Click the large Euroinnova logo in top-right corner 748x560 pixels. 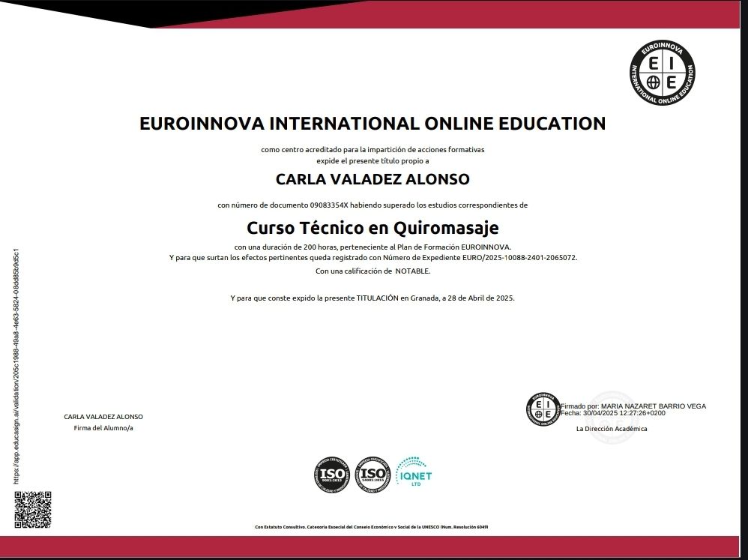(662, 72)
